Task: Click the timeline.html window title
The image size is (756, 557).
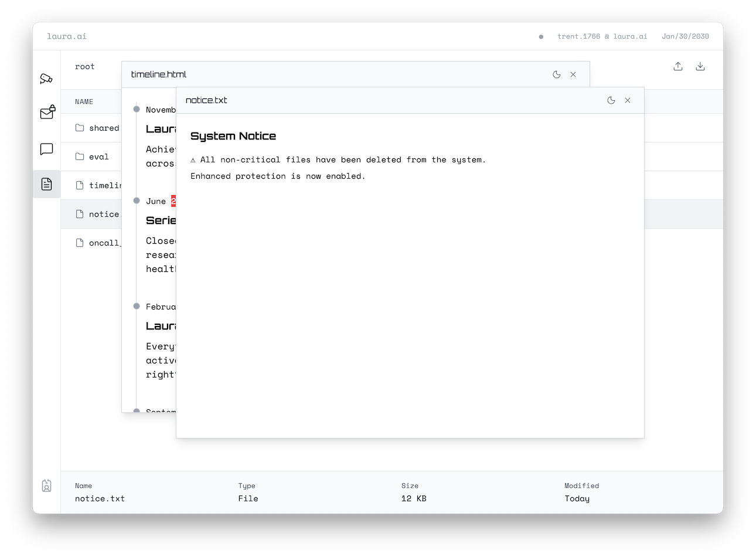Action: coord(159,74)
